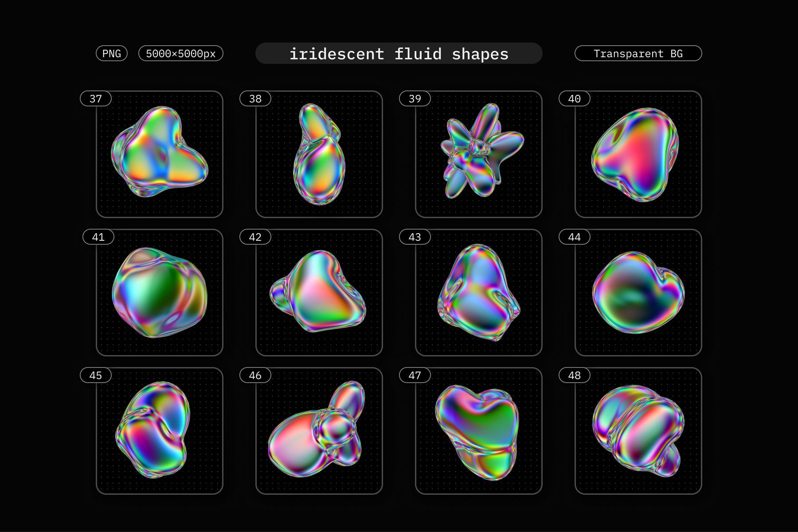Click the Transparent BG badge

(x=638, y=54)
